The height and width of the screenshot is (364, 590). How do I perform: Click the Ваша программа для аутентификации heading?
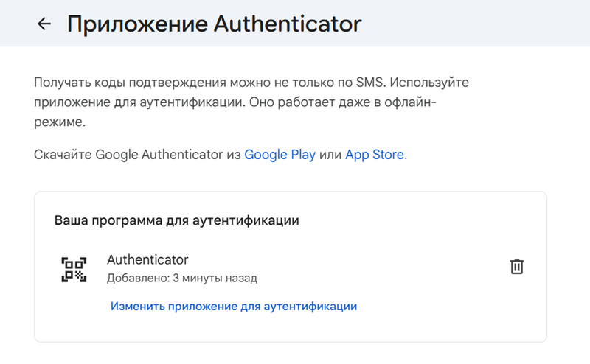176,220
